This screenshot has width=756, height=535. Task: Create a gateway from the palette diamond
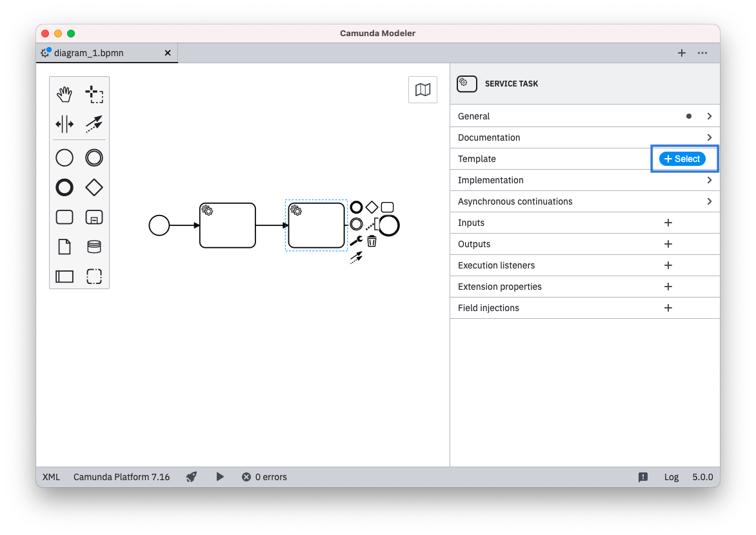point(94,187)
